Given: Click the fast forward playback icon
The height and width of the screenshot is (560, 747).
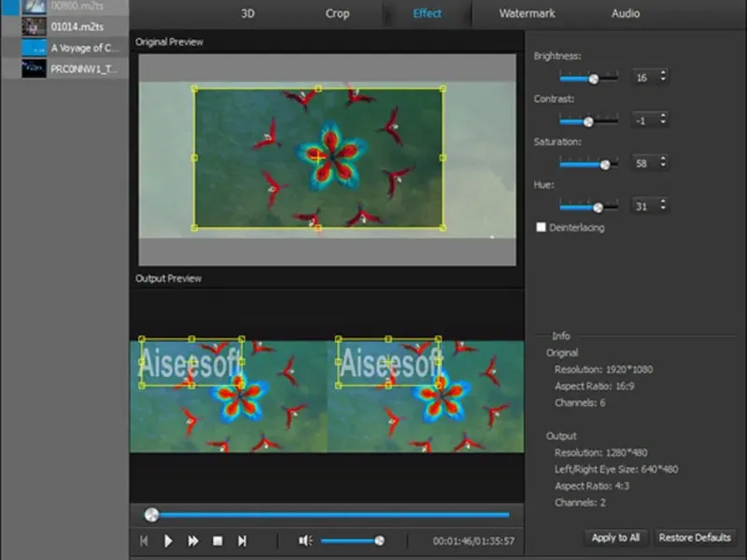Looking at the screenshot, I should pyautogui.click(x=193, y=540).
